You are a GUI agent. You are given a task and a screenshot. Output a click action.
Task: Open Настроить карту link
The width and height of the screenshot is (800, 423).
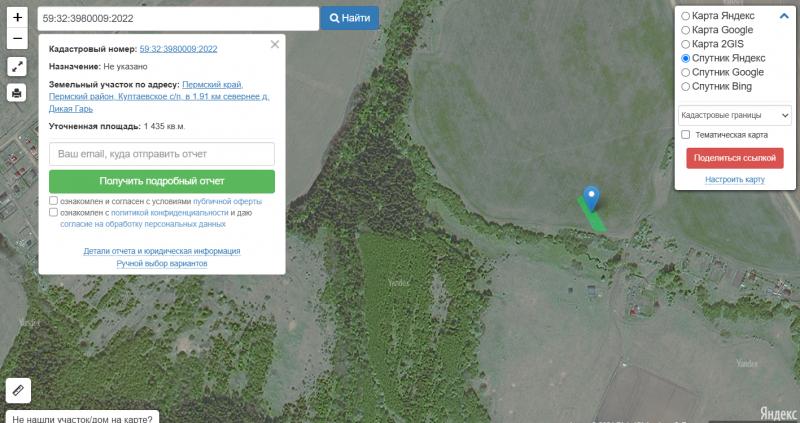click(x=735, y=180)
